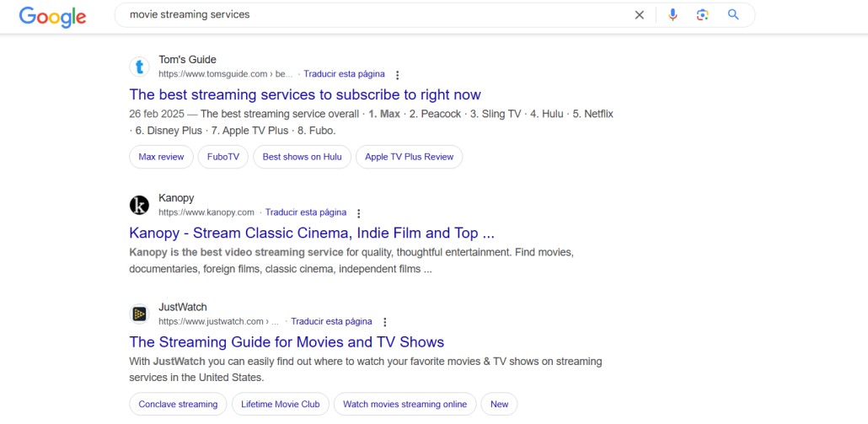Image resolution: width=868 pixels, height=424 pixels.
Task: Clear the search box with X icon
Action: pos(640,15)
